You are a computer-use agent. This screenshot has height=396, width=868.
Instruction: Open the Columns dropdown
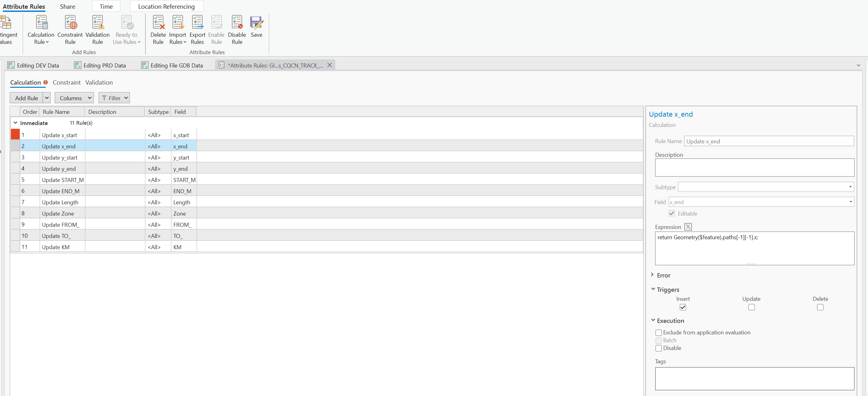click(74, 98)
